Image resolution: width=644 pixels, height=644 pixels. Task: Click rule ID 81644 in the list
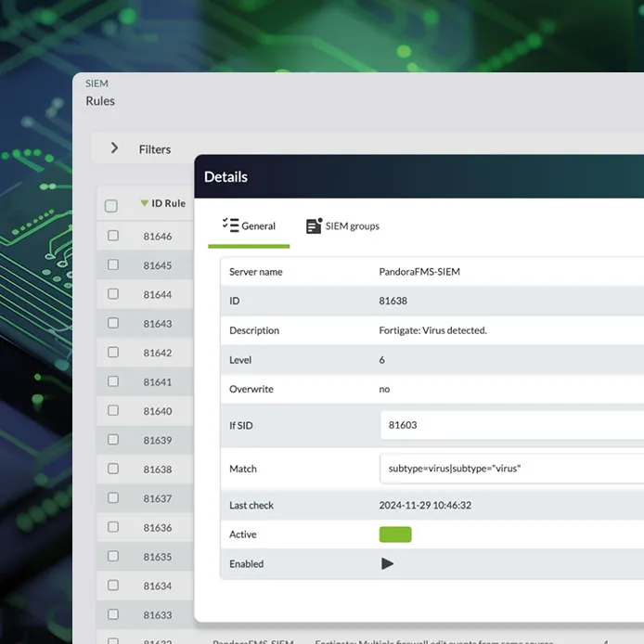[158, 295]
